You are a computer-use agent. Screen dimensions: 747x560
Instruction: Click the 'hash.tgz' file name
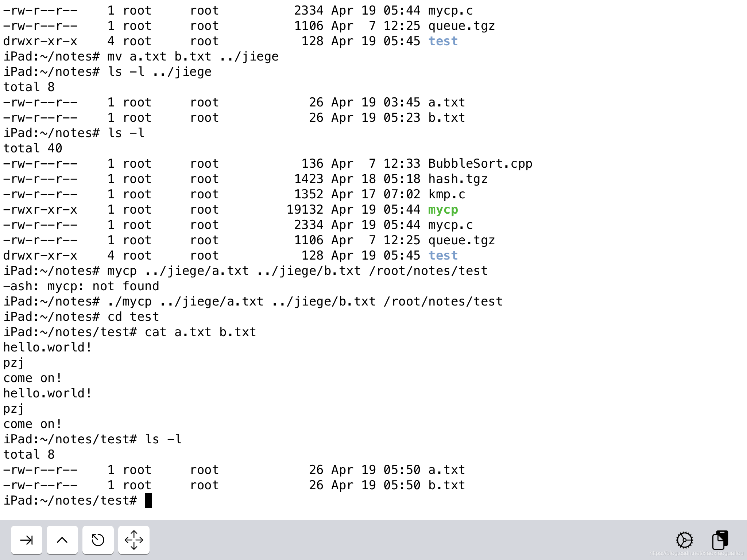tap(458, 179)
